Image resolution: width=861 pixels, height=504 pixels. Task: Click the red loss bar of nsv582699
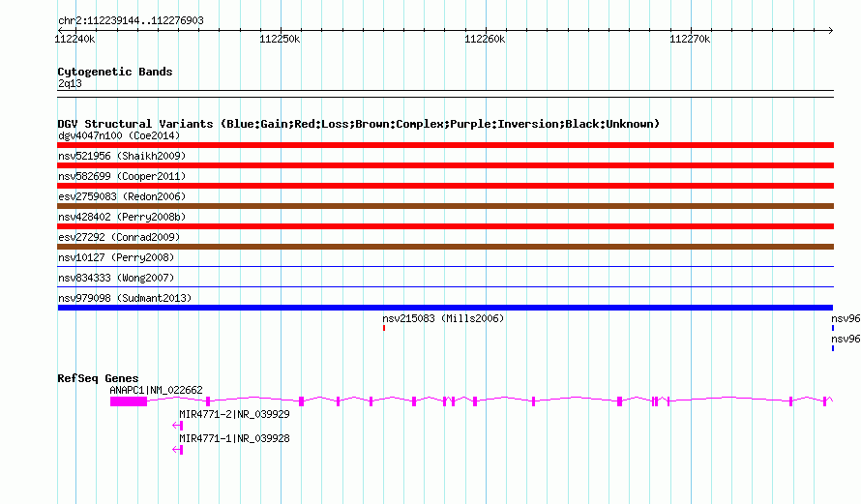[x=445, y=186]
